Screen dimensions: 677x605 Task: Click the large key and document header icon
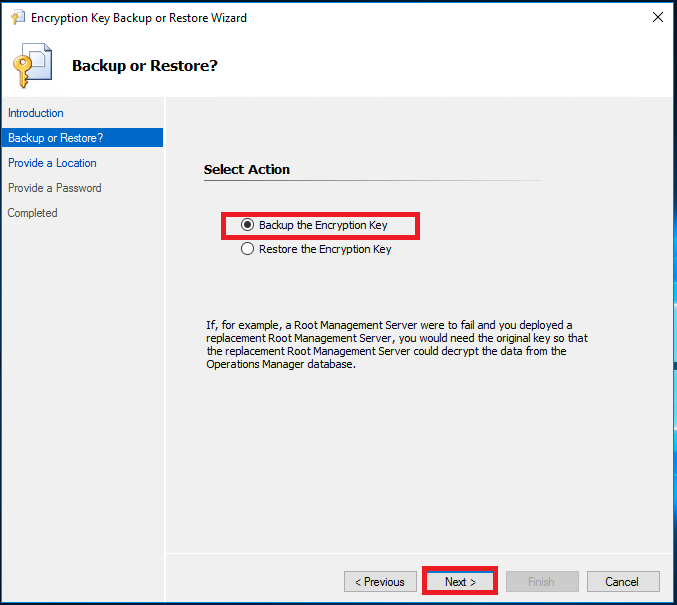tap(32, 66)
